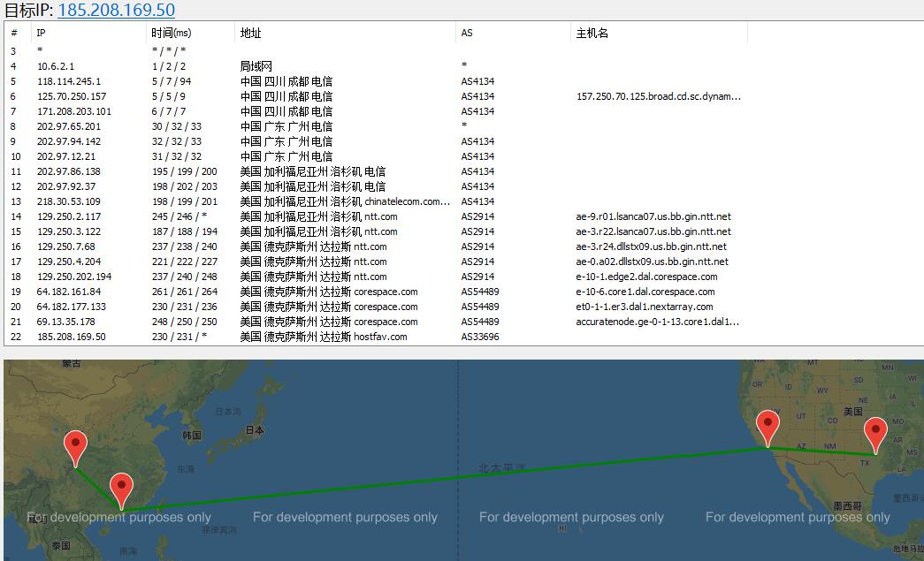The width and height of the screenshot is (924, 561).
Task: Click the AS column header
Action: coord(513,33)
